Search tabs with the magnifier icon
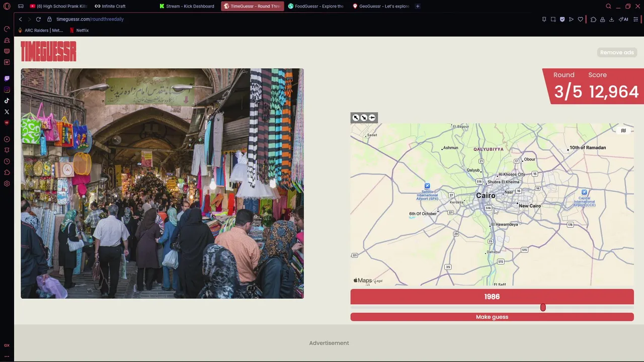This screenshot has width=644, height=362. coord(608,6)
